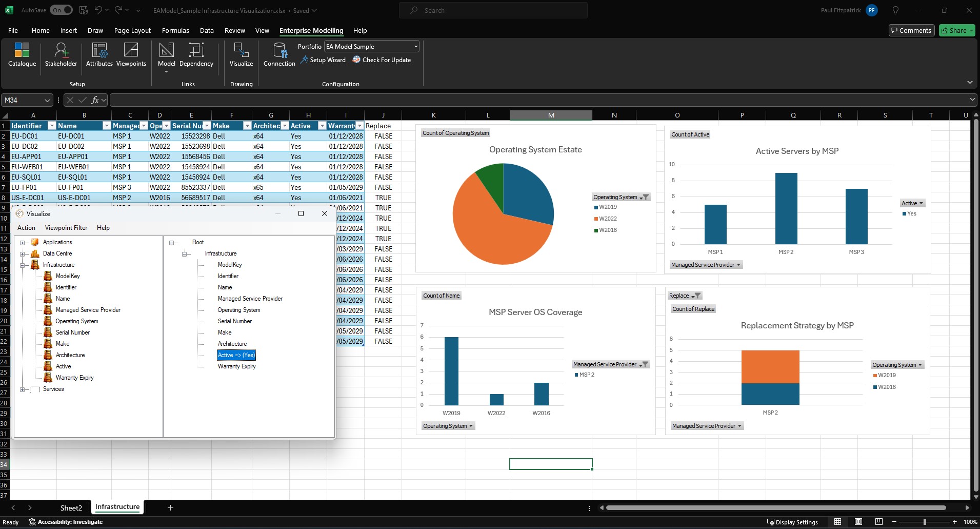
Task: Open the Active column filter dropdown
Action: pyautogui.click(x=322, y=126)
